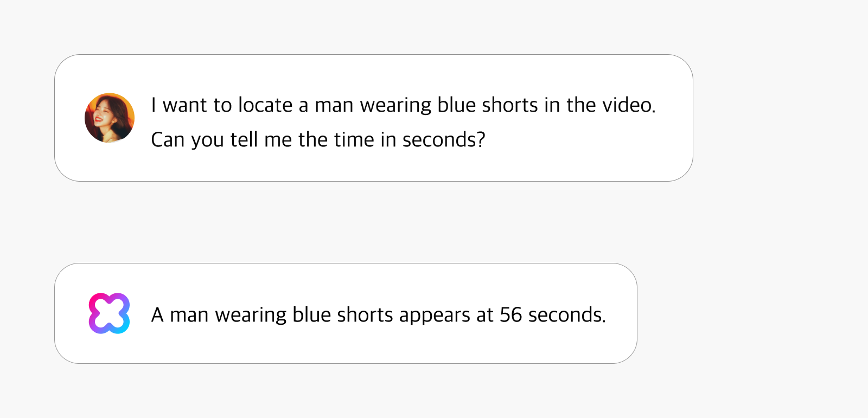This screenshot has width=868, height=418.
Task: Click the first word "I" of the question
Action: tap(154, 105)
